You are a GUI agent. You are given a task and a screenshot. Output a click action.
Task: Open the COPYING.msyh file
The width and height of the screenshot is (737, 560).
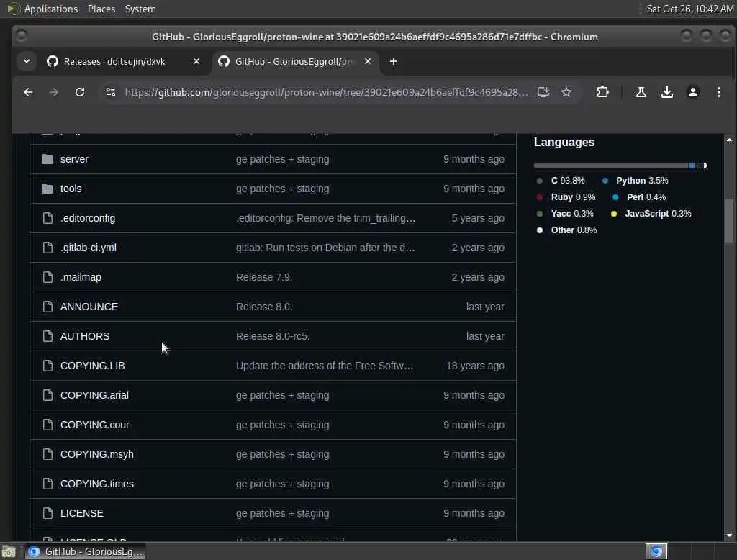97,454
